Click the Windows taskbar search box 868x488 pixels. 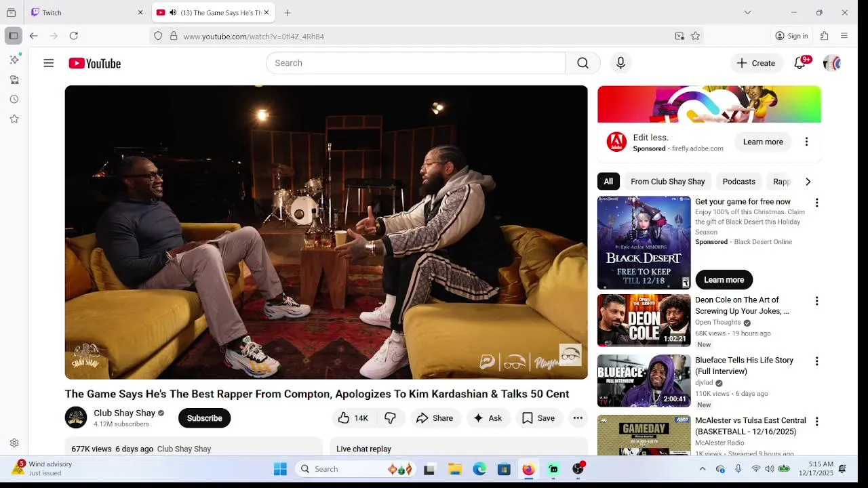click(x=357, y=469)
